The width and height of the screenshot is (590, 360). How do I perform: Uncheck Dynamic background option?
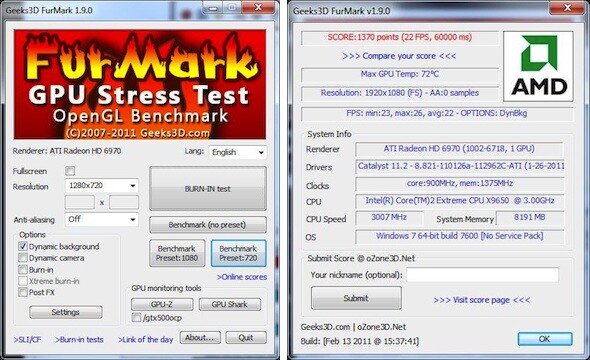23,246
